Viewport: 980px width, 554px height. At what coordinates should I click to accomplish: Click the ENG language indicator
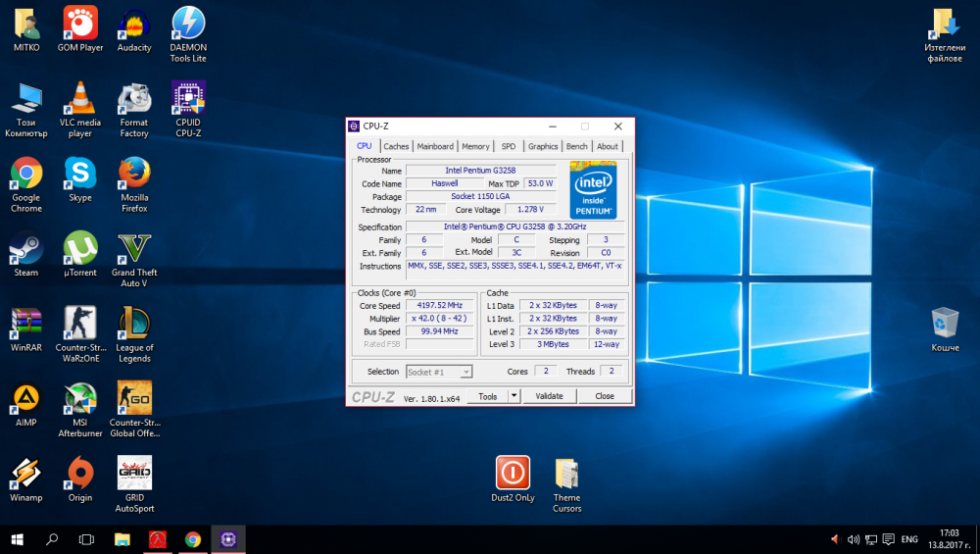point(909,539)
